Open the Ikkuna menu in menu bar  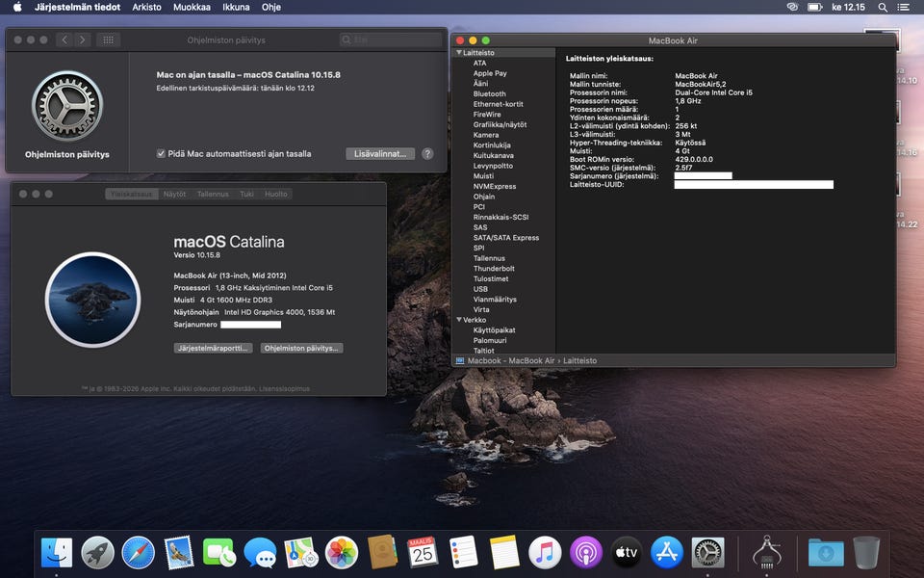click(236, 7)
